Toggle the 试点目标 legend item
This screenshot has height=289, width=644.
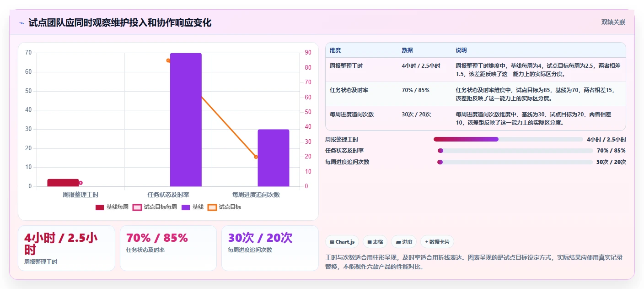pyautogui.click(x=224, y=207)
